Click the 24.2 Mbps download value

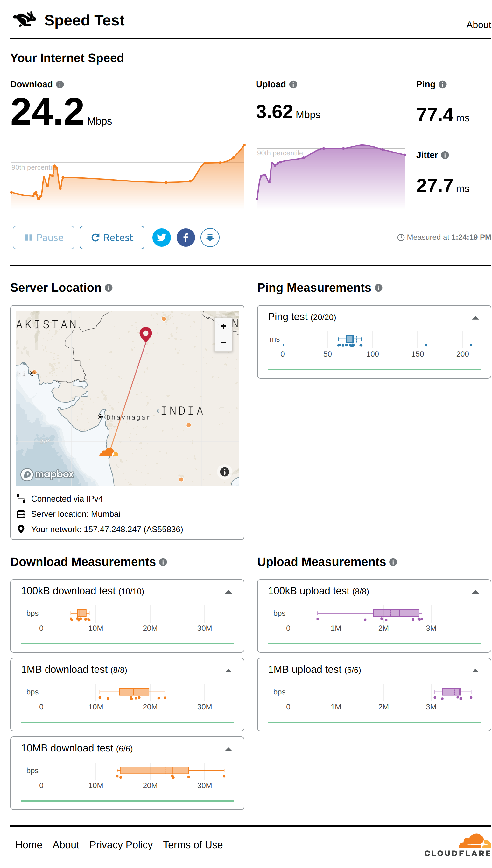pos(61,111)
